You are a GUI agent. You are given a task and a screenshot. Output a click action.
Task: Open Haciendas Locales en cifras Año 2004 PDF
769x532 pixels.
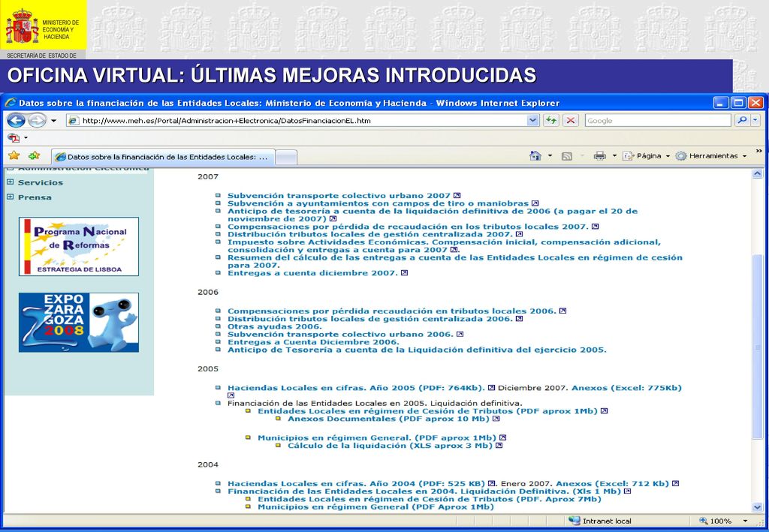356,484
